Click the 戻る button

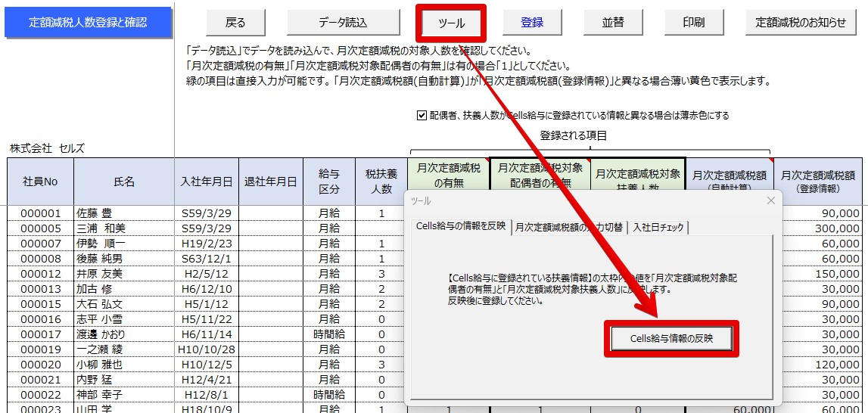[x=235, y=23]
